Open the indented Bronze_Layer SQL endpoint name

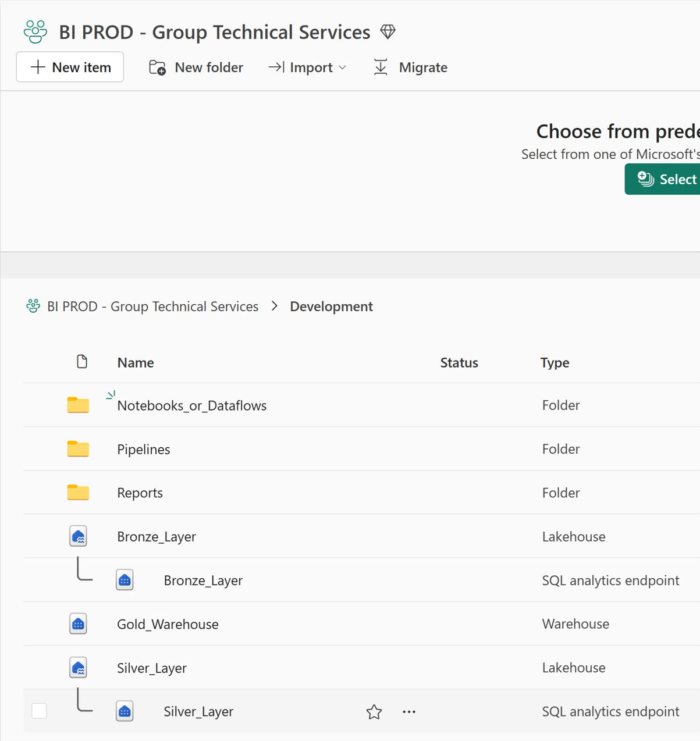click(202, 580)
